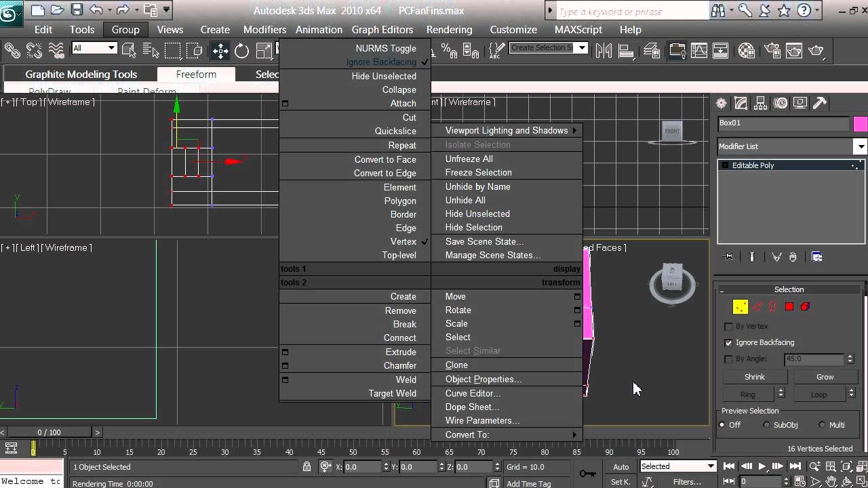Click the Unlink Selection icon
This screenshot has width=868, height=488.
coord(34,50)
